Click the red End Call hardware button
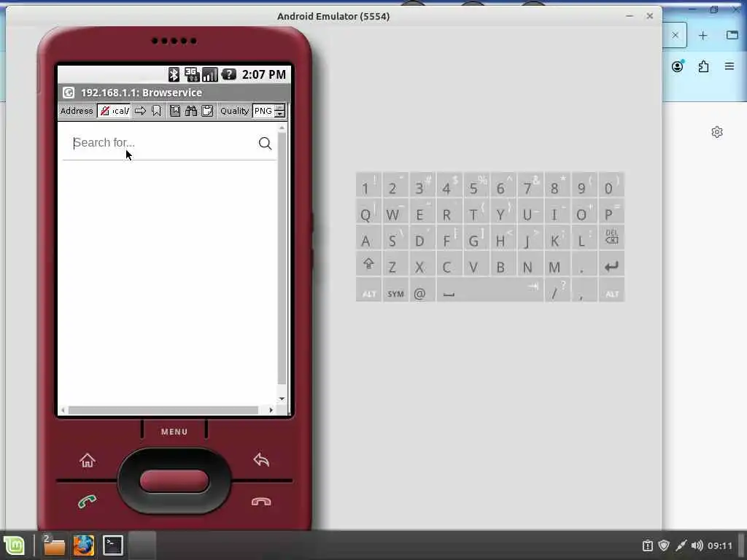 coord(261,502)
